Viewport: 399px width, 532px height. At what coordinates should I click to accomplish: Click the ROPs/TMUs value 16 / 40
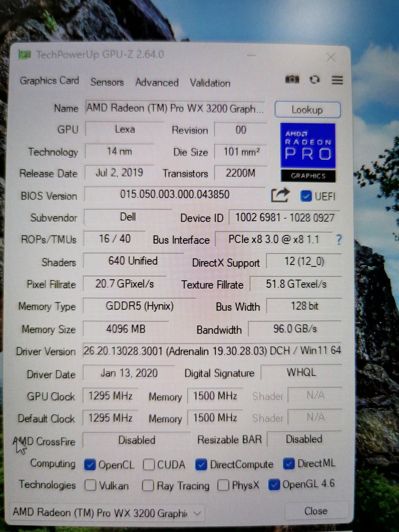coord(115,239)
